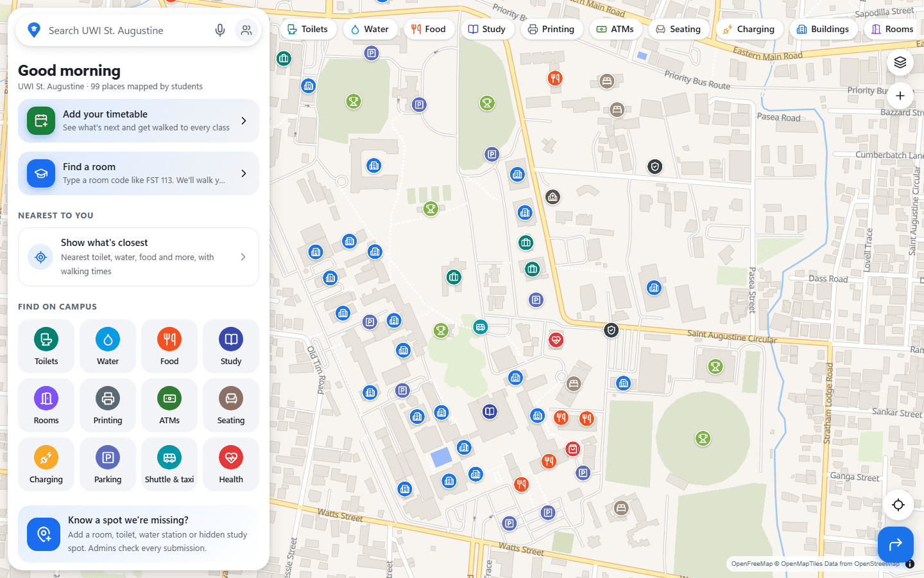Open the Parking category tile
The height and width of the screenshot is (578, 924).
[108, 464]
